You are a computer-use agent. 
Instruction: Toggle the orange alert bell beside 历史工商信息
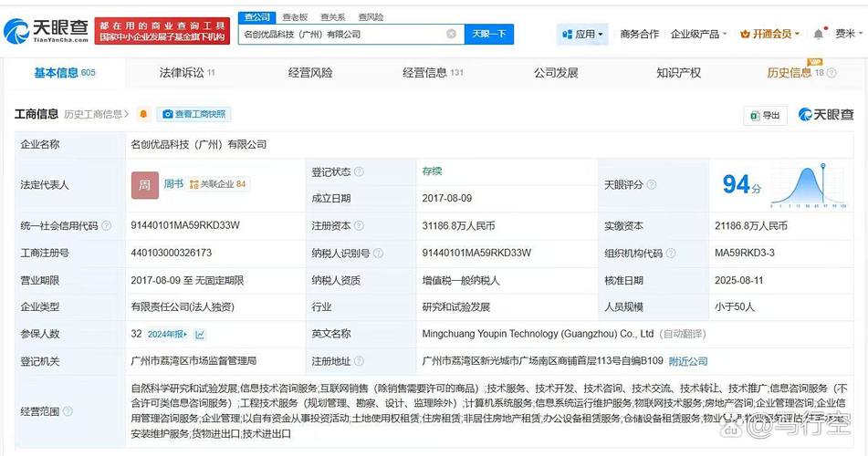click(143, 114)
